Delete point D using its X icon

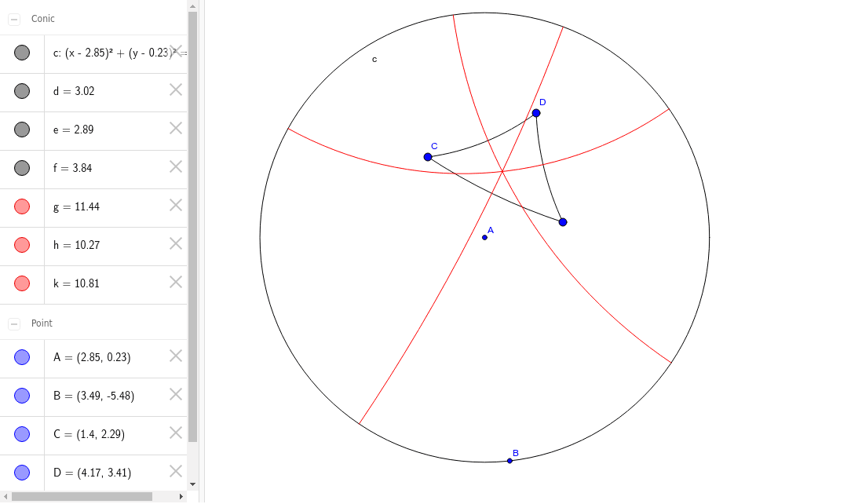pyautogui.click(x=175, y=472)
